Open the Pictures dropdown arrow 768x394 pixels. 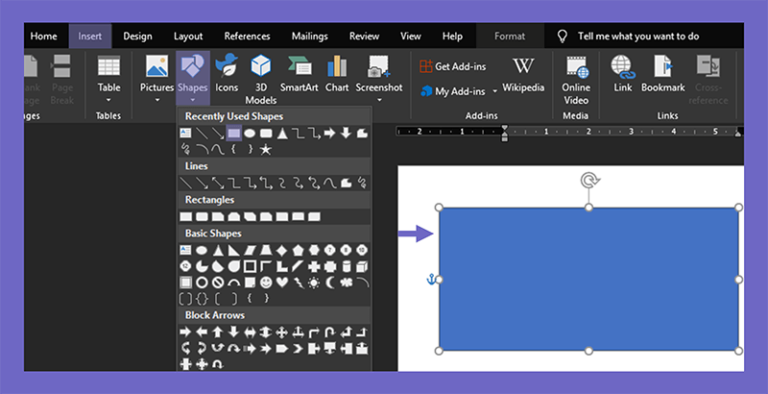(x=157, y=100)
